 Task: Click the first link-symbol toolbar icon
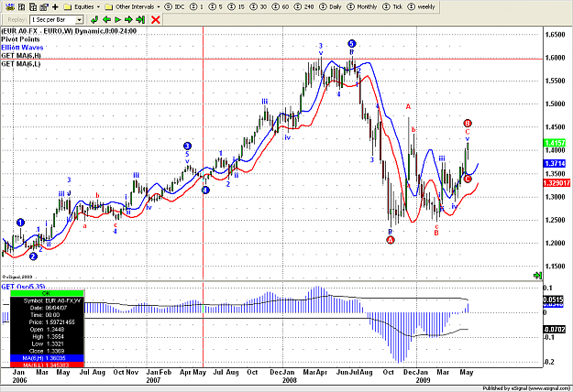(x=10, y=6)
